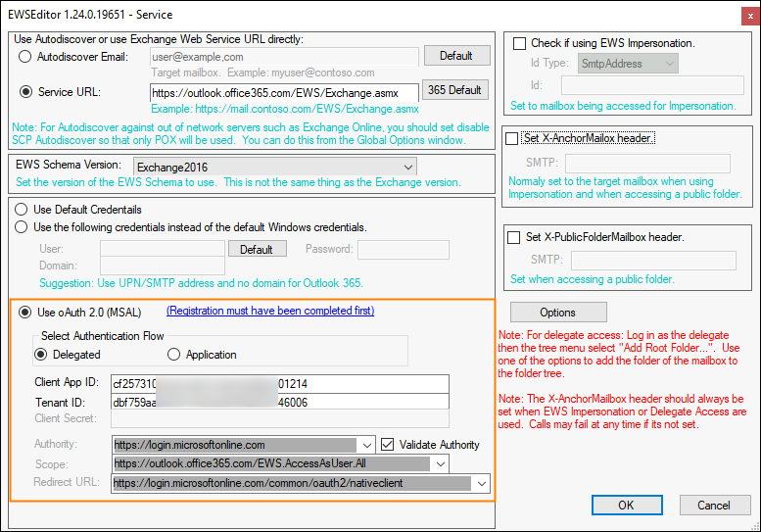Enable 'Check if using EWS Impersonation' checkbox
Screen dimensions: 761x532
pos(520,44)
